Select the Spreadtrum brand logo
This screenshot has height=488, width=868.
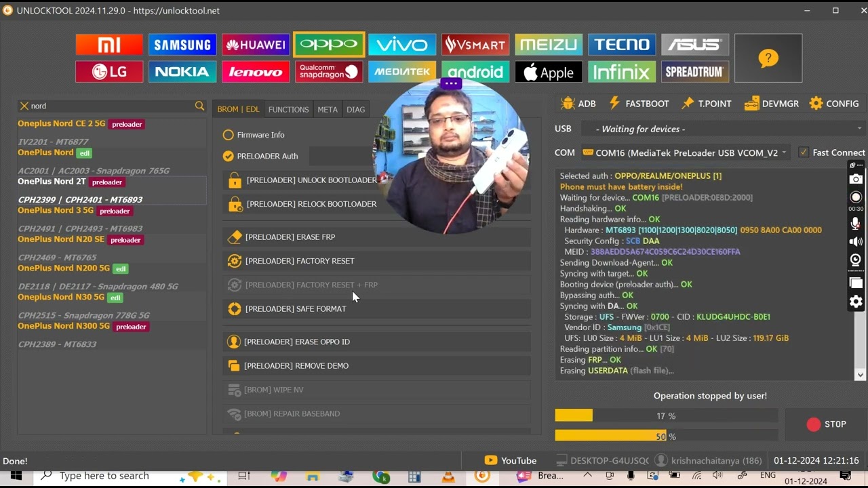click(695, 71)
